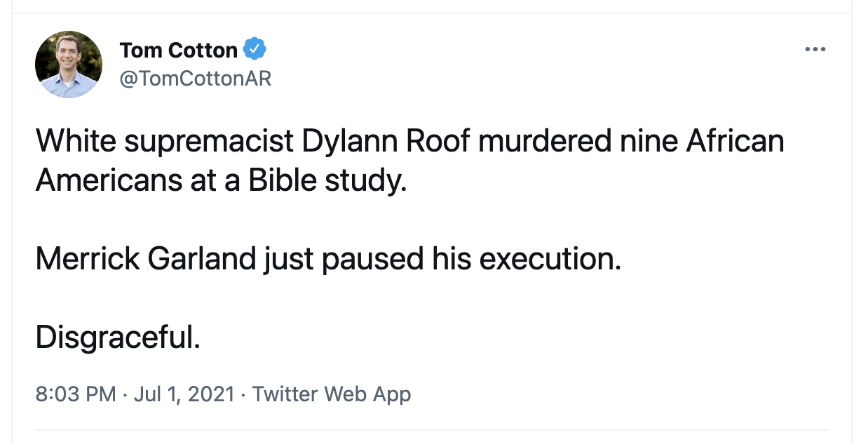
Task: Click the blue verified checkmark badge
Action: 254,50
